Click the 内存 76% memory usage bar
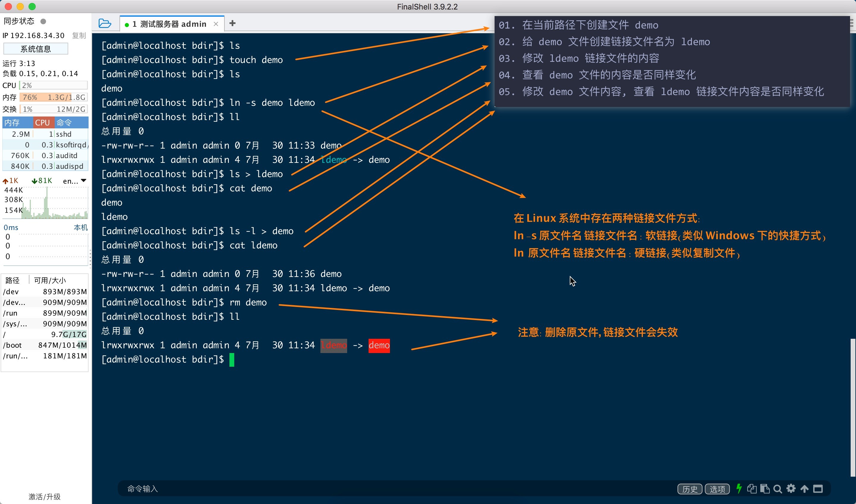The width and height of the screenshot is (856, 504). 54,97
